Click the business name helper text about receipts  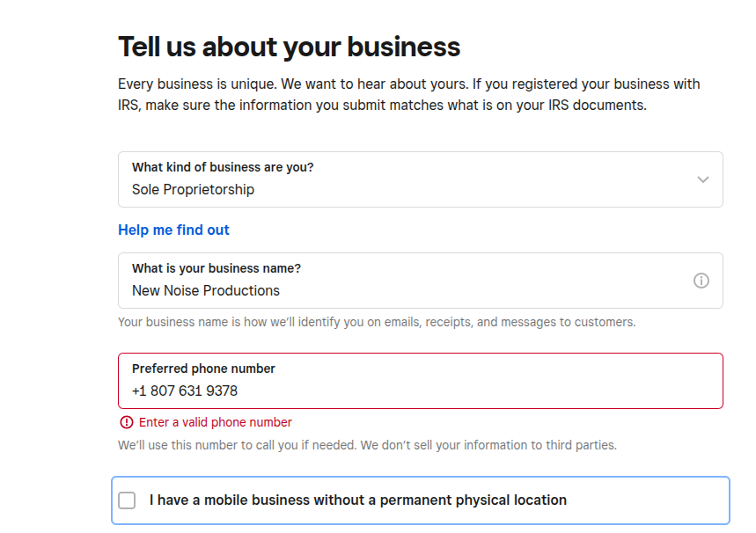pos(376,322)
